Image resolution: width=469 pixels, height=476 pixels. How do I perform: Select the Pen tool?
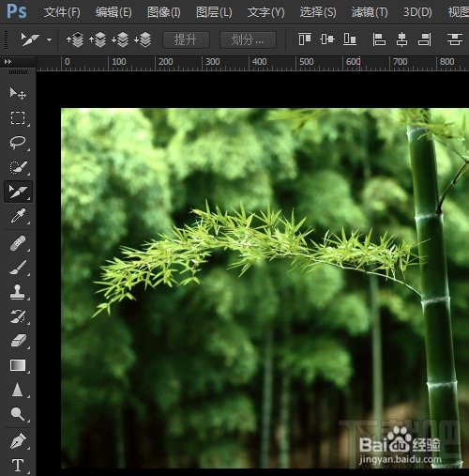click(18, 441)
